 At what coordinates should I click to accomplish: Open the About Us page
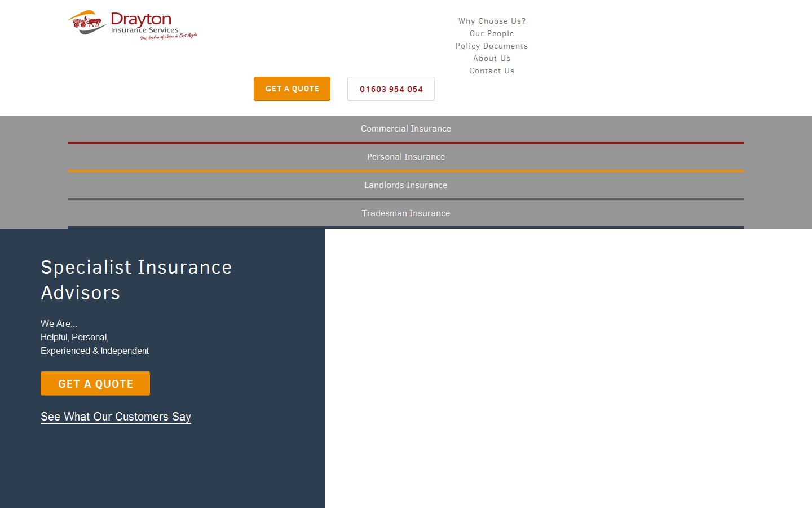click(492, 58)
